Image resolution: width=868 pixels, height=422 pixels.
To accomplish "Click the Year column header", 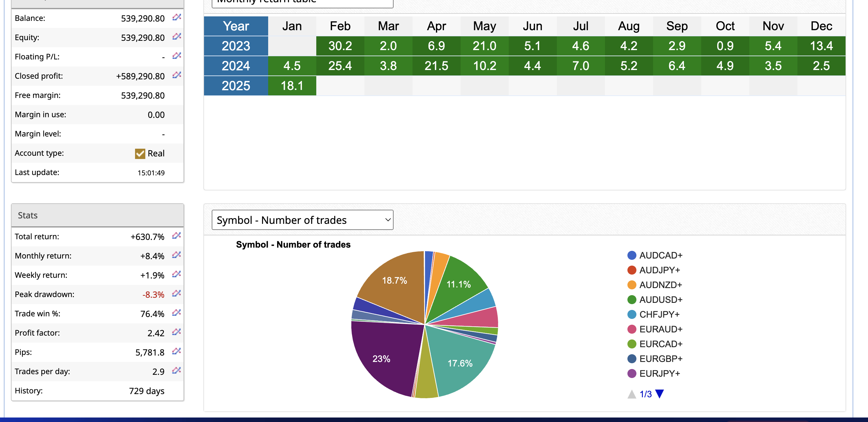I will [236, 26].
